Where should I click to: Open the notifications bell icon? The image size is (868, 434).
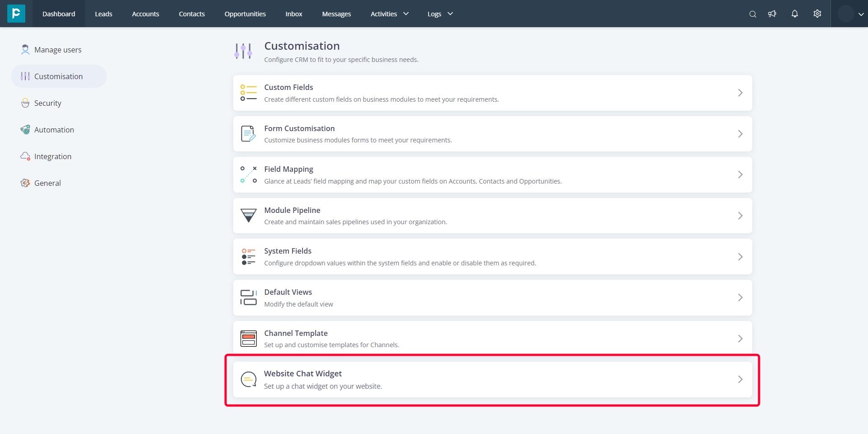(795, 14)
